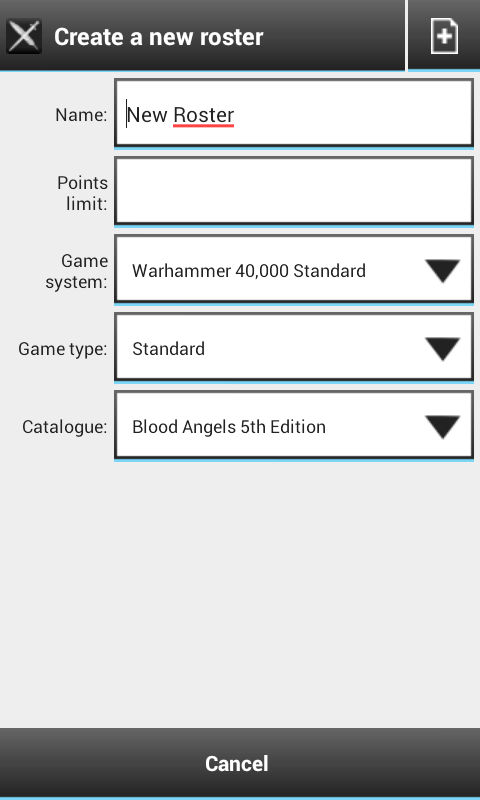
Task: Choose the Blood Angels 5th Edition entry
Action: (229, 427)
